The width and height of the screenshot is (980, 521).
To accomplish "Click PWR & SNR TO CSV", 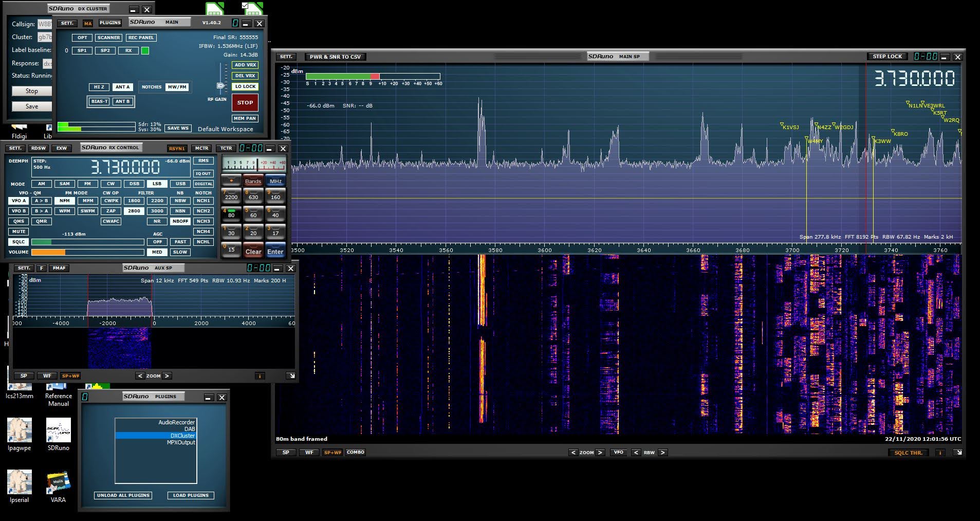I will click(335, 57).
